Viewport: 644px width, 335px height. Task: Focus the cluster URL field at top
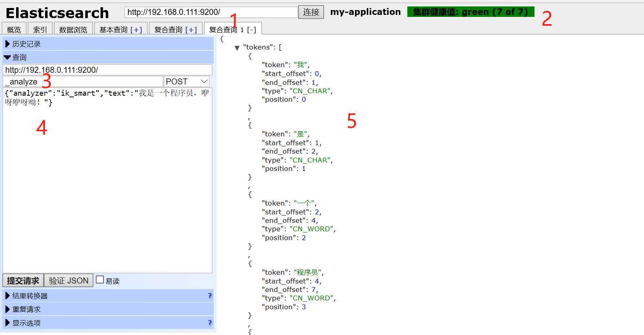coord(211,12)
